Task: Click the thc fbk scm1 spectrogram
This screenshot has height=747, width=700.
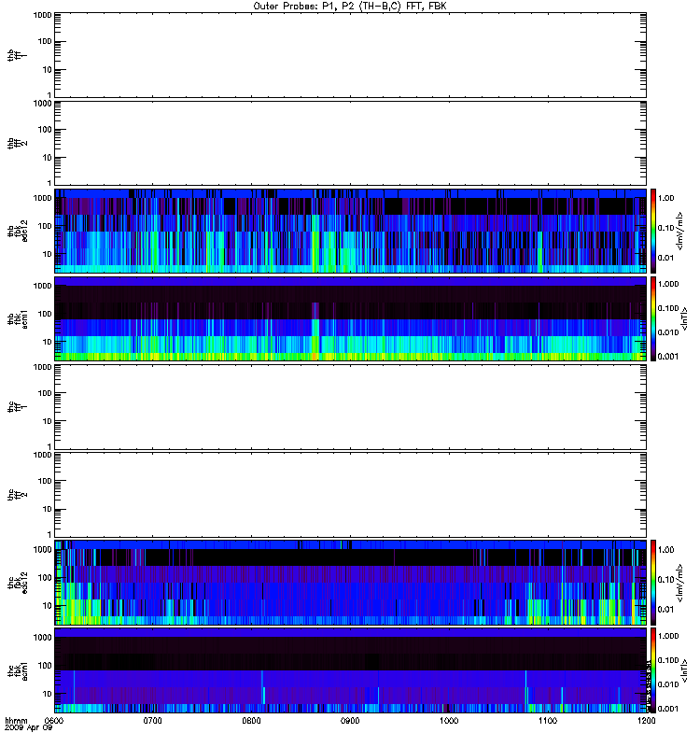Action: [x=350, y=670]
